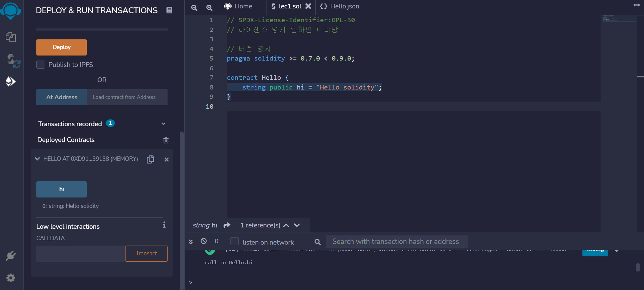The image size is (644, 290).
Task: Expand the transaction log details arrow
Action: tap(617, 251)
